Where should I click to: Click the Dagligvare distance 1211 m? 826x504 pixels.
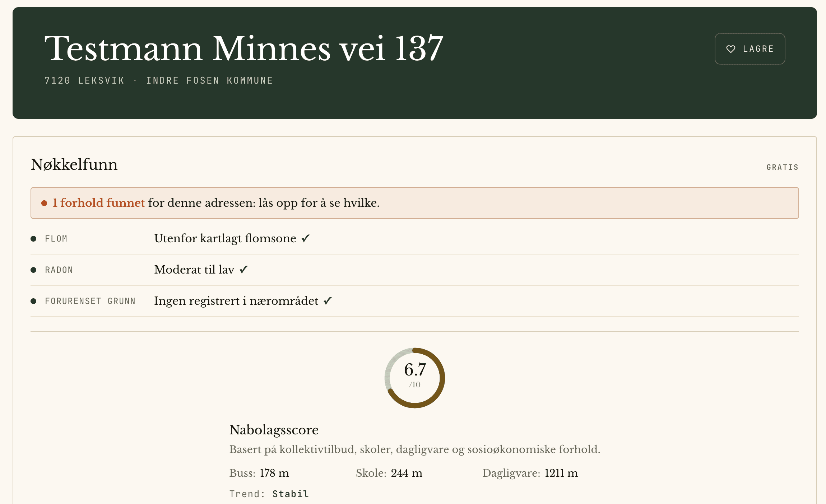click(x=561, y=473)
